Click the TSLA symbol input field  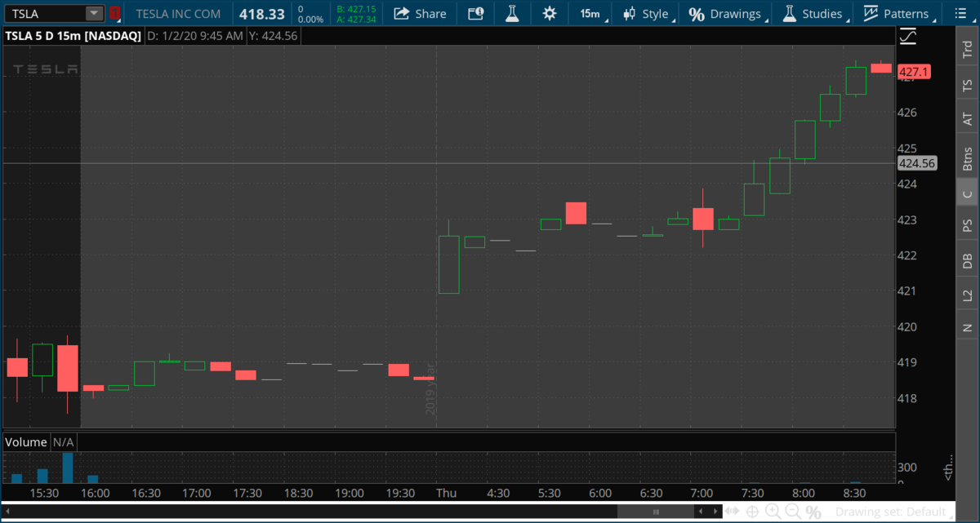pos(46,13)
